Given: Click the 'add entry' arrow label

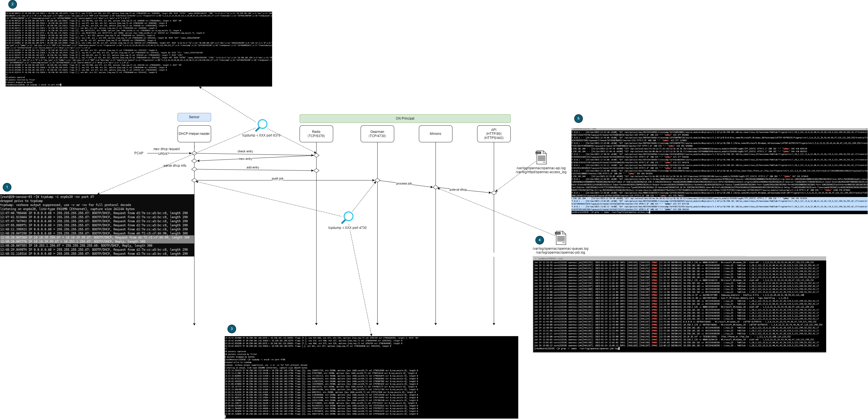Looking at the screenshot, I should (253, 168).
